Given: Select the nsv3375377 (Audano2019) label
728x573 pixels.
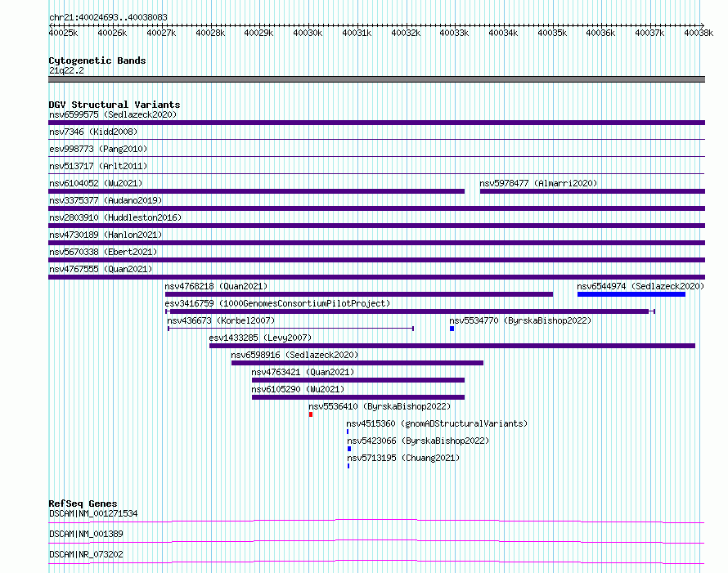Looking at the screenshot, I should (106, 200).
